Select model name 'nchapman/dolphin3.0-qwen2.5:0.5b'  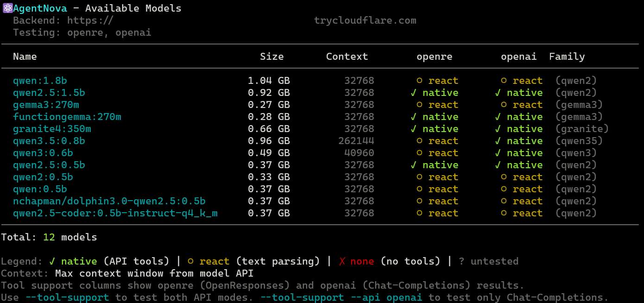tap(109, 201)
